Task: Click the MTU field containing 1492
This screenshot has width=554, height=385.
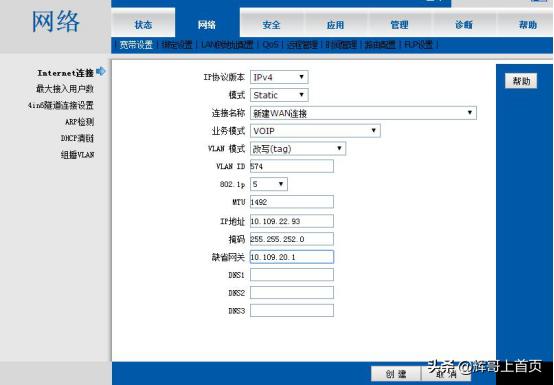Action: (x=292, y=202)
